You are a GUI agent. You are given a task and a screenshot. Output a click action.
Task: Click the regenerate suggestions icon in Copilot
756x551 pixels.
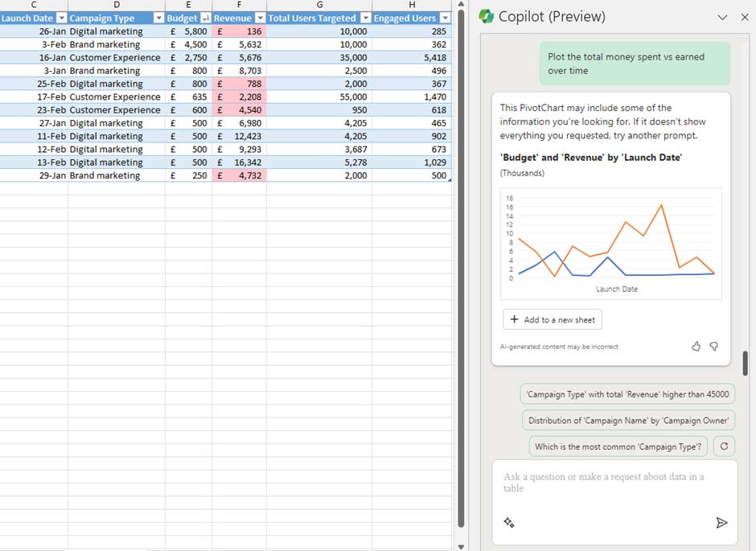point(723,446)
